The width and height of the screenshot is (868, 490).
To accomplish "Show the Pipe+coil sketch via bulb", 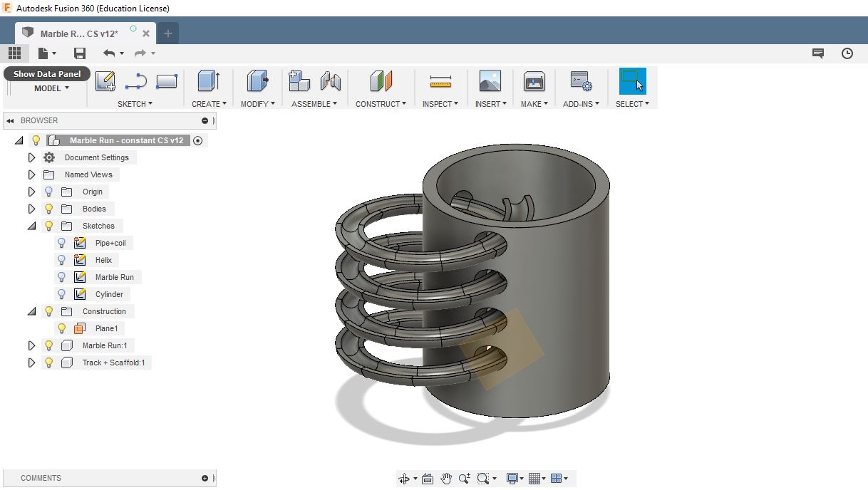I will coord(61,243).
